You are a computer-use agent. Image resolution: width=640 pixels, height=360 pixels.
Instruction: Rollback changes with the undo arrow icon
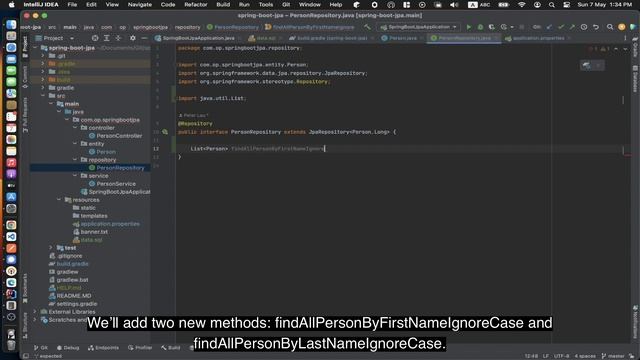(x=596, y=27)
